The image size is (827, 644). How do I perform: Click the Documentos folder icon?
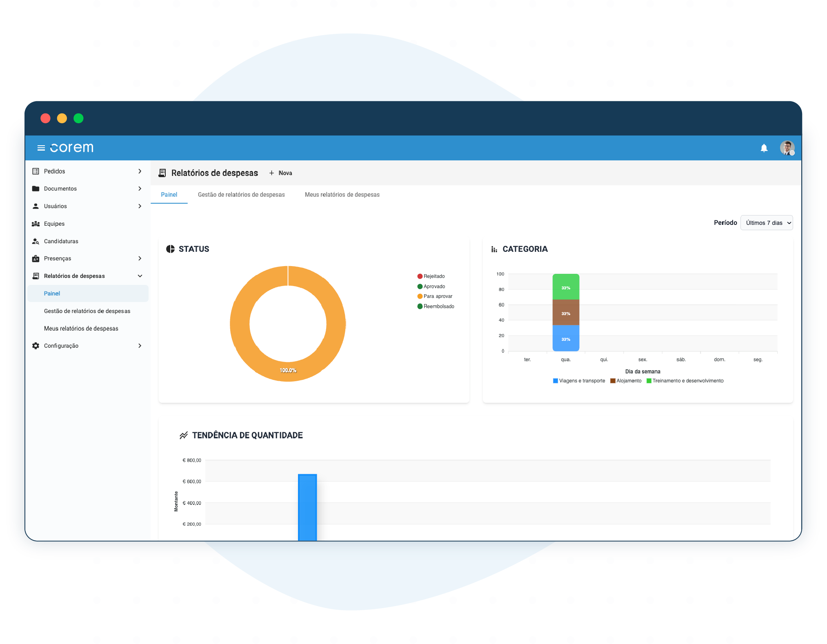click(36, 189)
